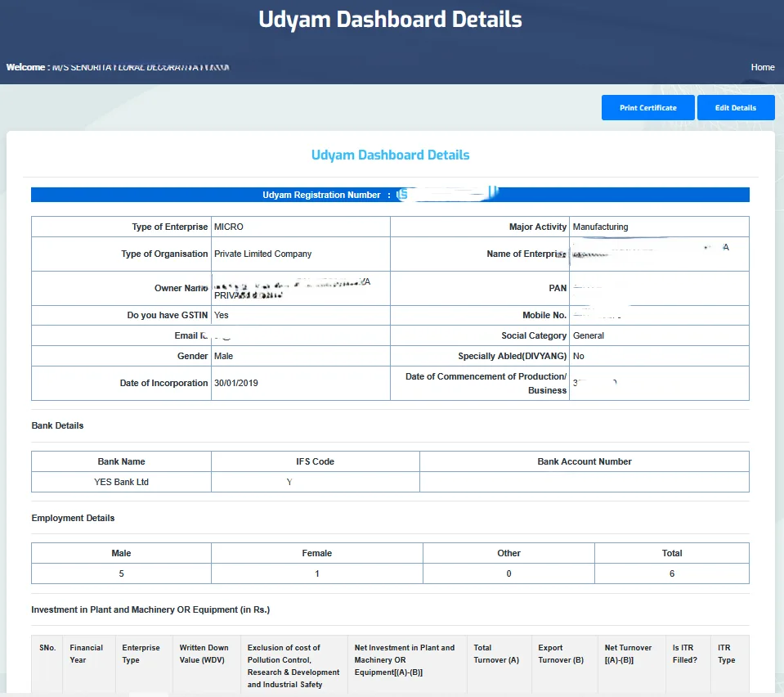
Task: Click the Bank Details section heading
Action: click(57, 425)
